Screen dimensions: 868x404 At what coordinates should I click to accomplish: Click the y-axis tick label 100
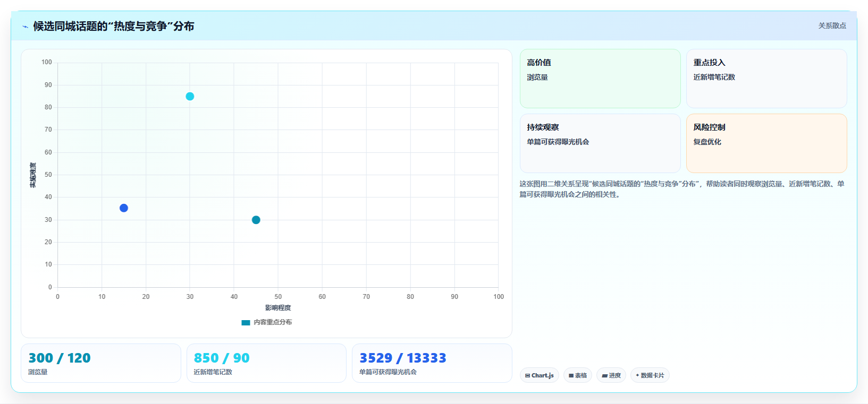(x=47, y=62)
